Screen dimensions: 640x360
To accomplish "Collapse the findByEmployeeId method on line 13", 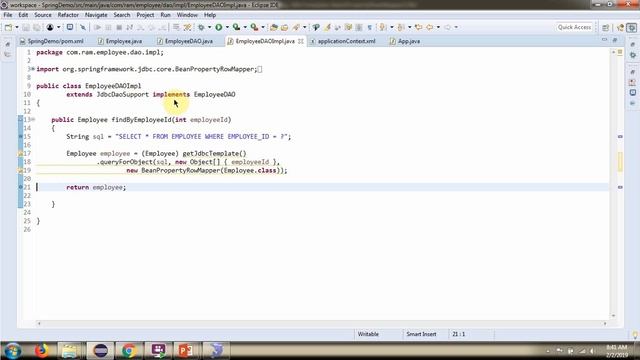I will [x=33, y=120].
